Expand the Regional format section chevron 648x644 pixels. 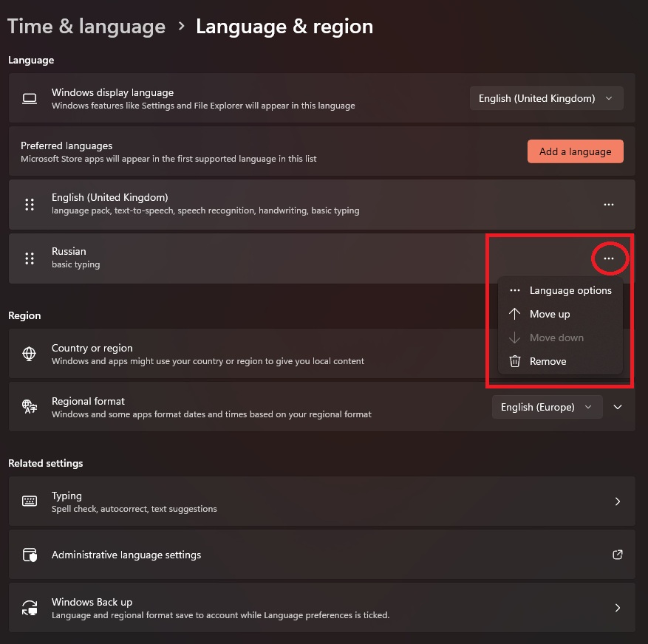pos(618,407)
